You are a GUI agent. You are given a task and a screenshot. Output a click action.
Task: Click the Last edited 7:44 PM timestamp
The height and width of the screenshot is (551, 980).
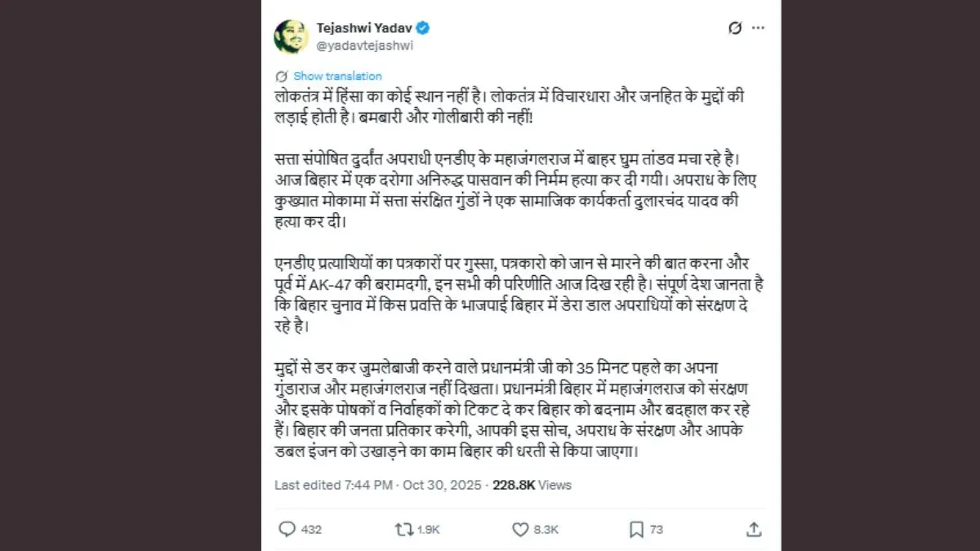pos(336,485)
